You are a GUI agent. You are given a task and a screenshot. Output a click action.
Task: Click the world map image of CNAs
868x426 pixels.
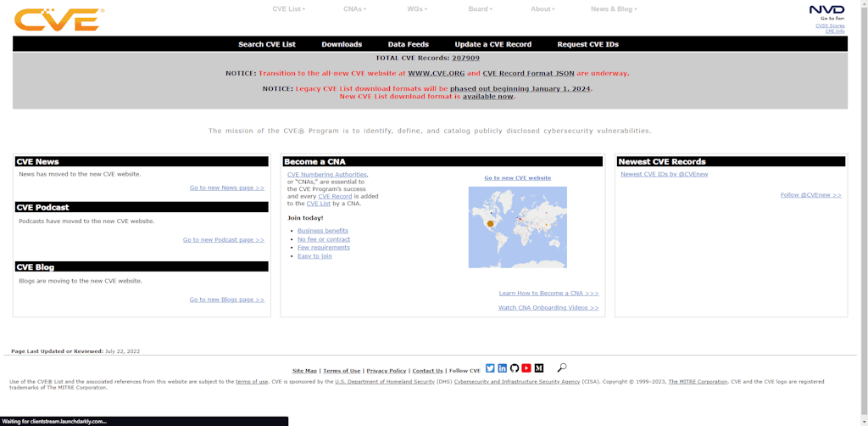click(518, 227)
